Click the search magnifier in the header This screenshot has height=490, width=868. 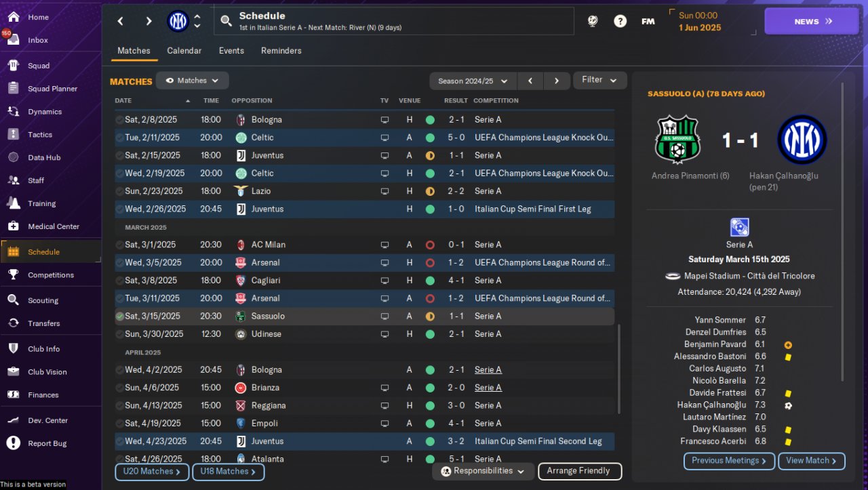226,22
